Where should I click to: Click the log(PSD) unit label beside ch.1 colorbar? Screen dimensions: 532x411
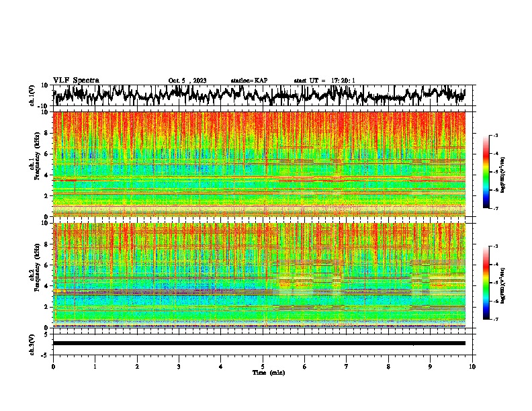point(503,175)
